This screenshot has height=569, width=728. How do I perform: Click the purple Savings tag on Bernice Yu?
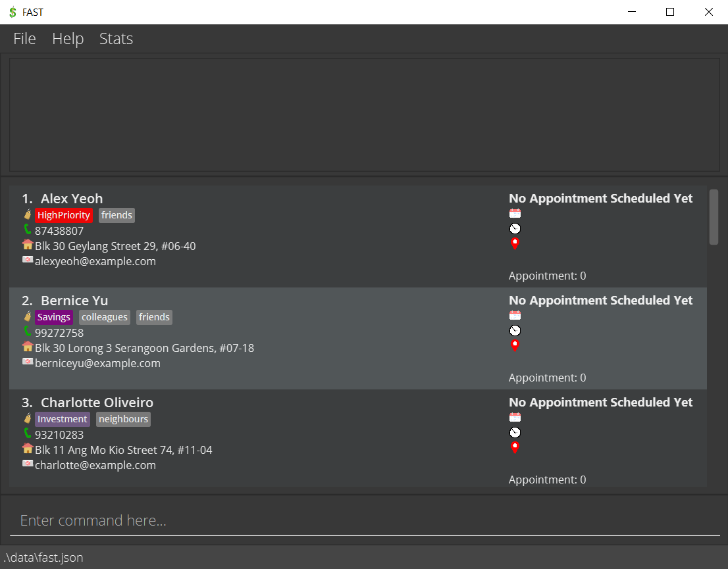pyautogui.click(x=54, y=317)
